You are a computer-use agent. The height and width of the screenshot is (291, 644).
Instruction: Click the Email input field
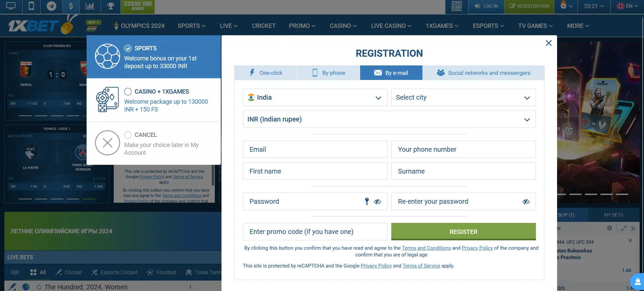point(315,150)
